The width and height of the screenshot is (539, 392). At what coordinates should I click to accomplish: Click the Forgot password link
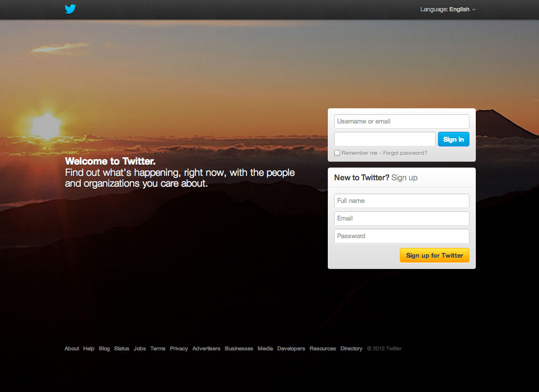405,152
